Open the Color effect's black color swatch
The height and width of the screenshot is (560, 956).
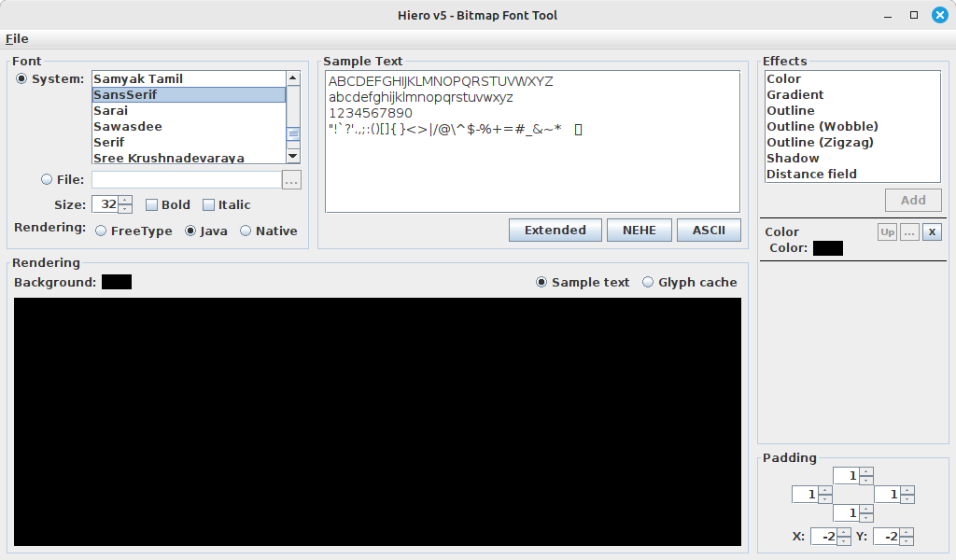pyautogui.click(x=827, y=248)
